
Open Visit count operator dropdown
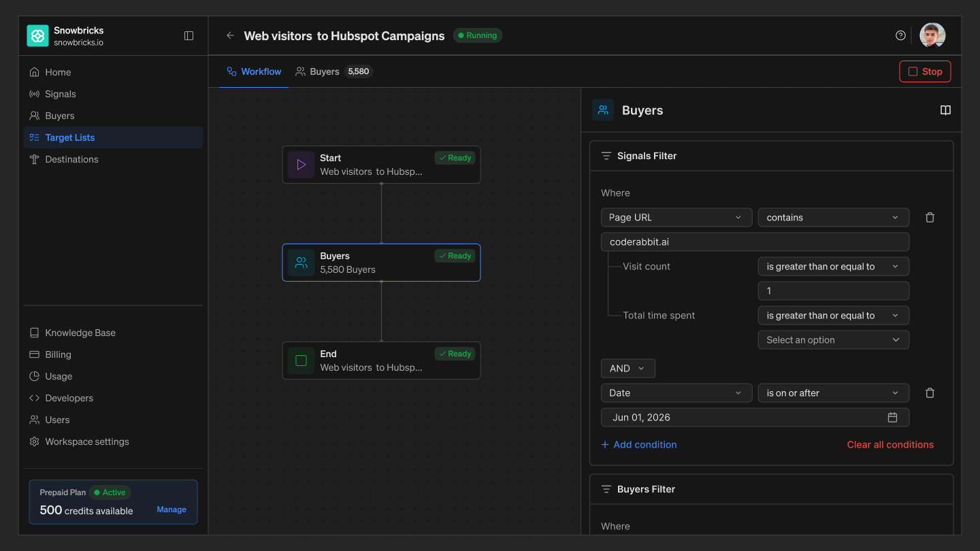pyautogui.click(x=834, y=267)
